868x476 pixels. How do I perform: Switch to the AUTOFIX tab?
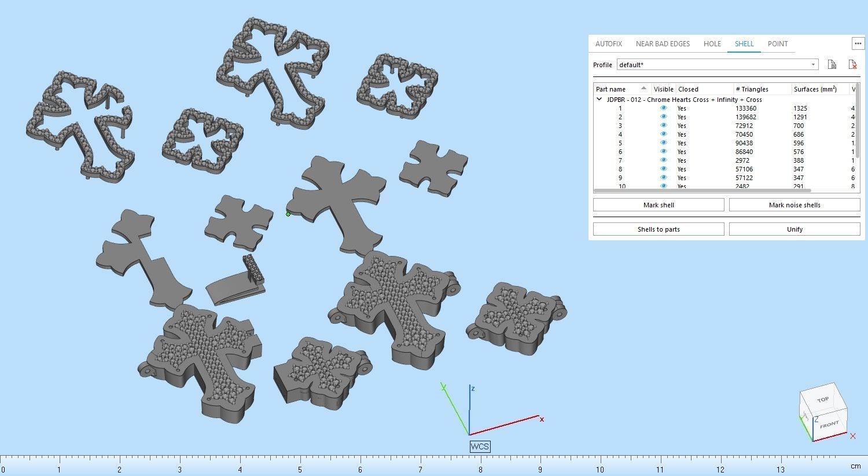tap(609, 43)
